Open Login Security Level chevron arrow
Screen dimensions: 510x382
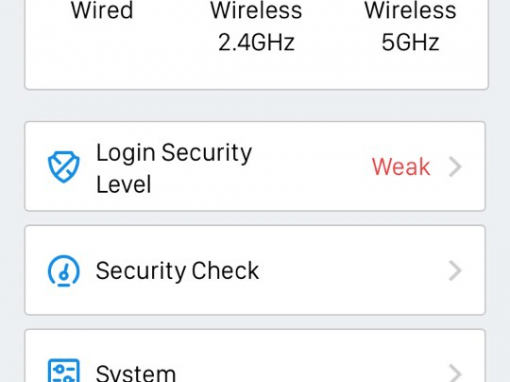(455, 167)
